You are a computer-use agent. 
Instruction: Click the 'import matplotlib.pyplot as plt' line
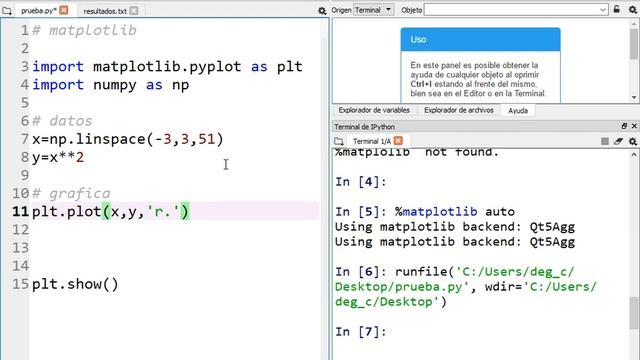167,67
